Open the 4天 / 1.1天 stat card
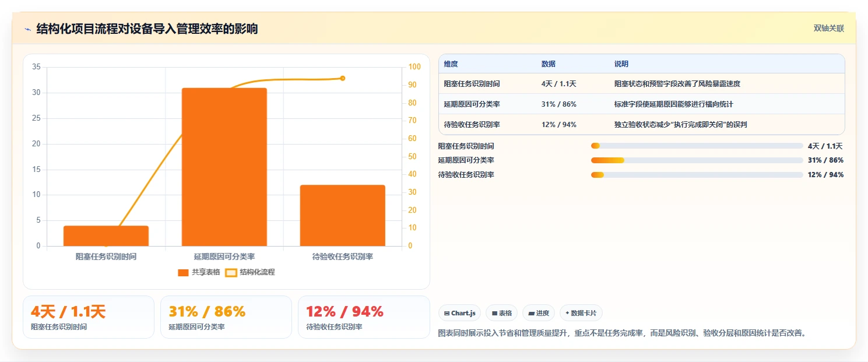This screenshot has height=362, width=868. click(89, 317)
